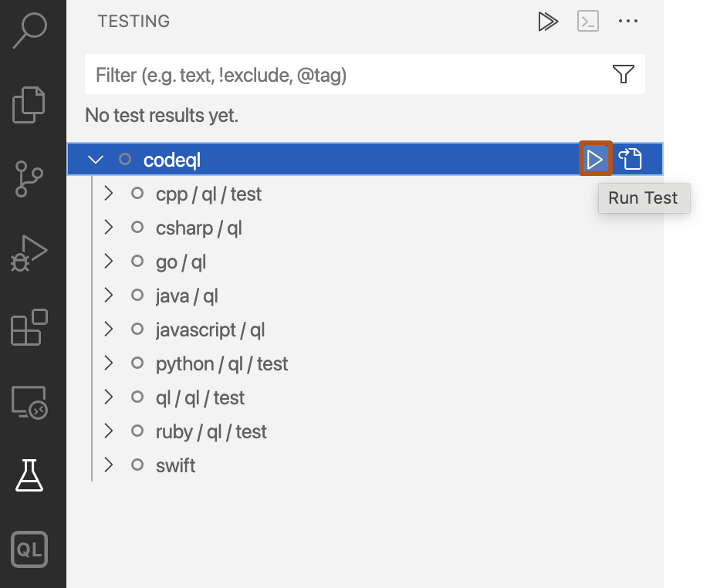Select the csharp / ql tree item
The width and height of the screenshot is (710, 588).
198,228
